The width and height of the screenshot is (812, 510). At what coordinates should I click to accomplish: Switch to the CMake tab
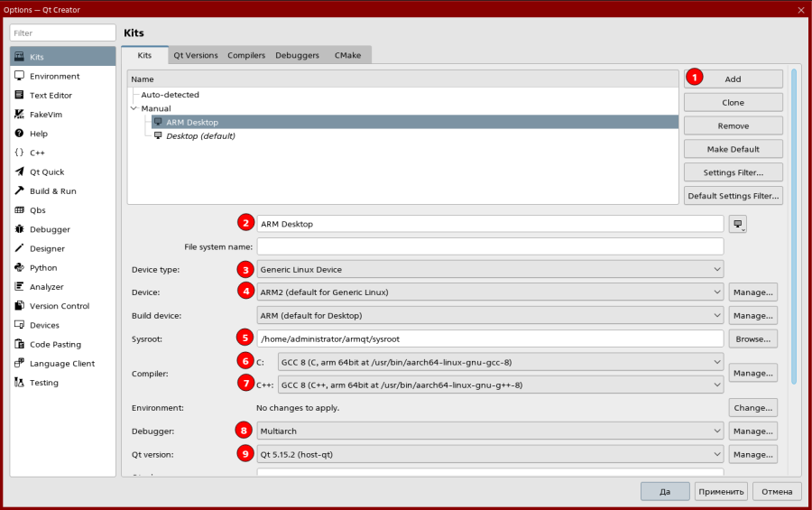click(x=347, y=55)
